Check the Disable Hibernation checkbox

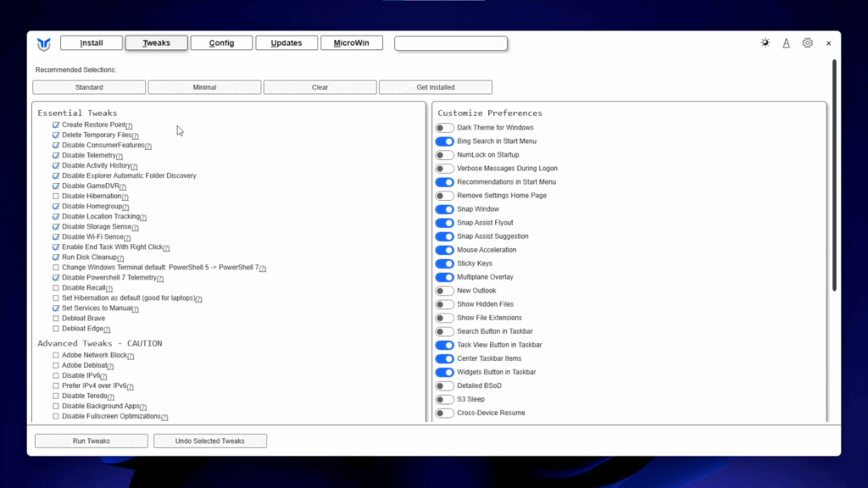pyautogui.click(x=56, y=197)
